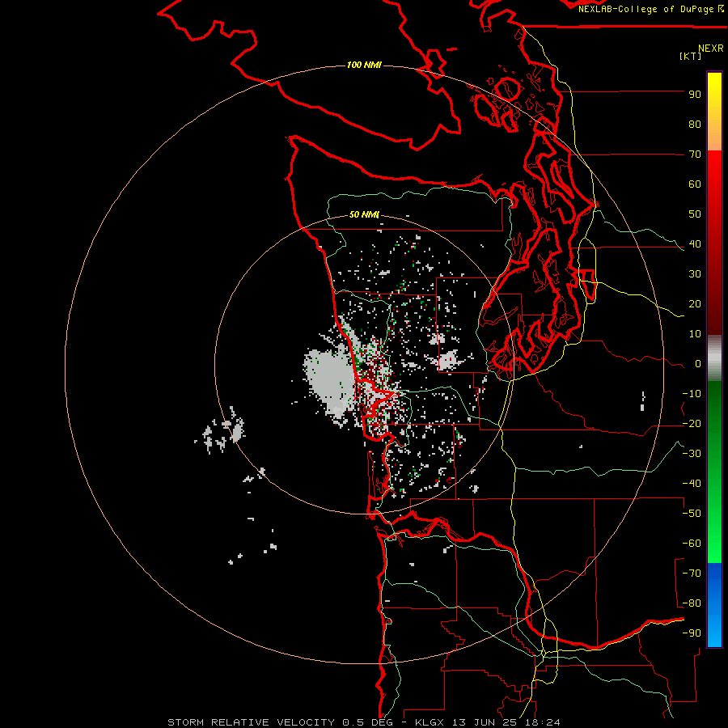
Task: Click the 50 value on the velocity scale
Action: click(695, 214)
